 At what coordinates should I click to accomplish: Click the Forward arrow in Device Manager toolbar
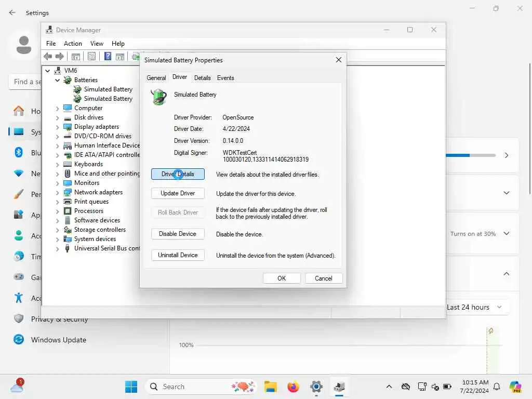point(60,56)
